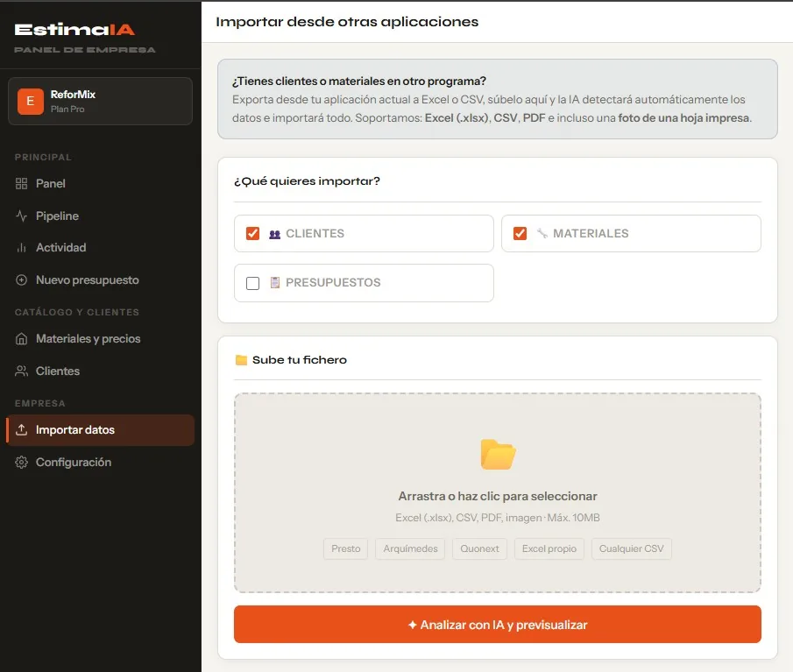Click the Pipeline pulse icon

click(x=21, y=216)
